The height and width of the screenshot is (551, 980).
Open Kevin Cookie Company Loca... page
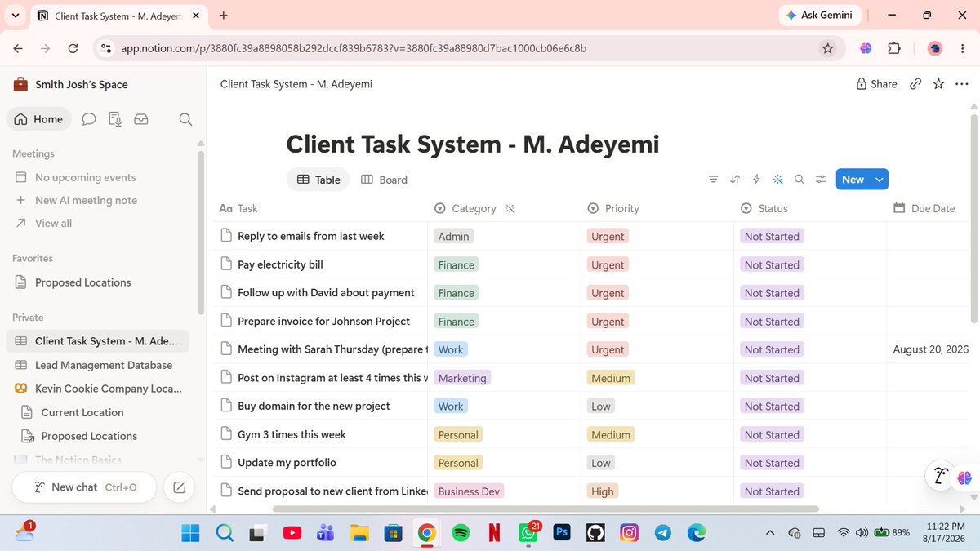click(x=98, y=389)
